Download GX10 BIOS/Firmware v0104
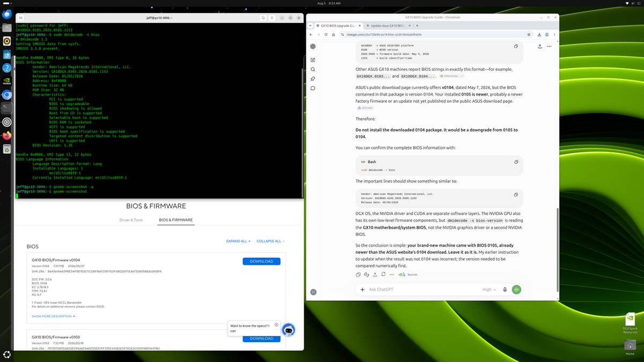This screenshot has height=362, width=644. click(x=261, y=261)
